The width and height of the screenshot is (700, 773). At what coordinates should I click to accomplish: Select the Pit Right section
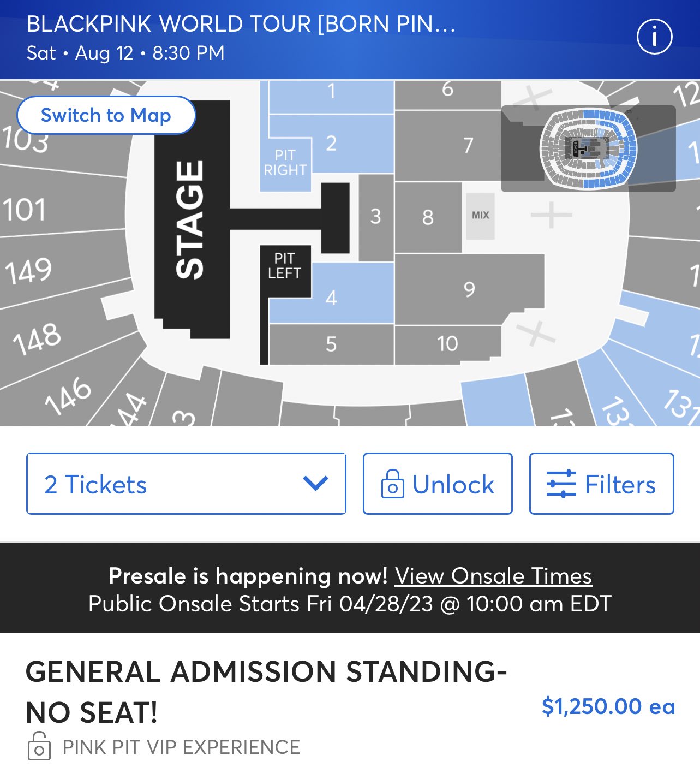(x=285, y=163)
